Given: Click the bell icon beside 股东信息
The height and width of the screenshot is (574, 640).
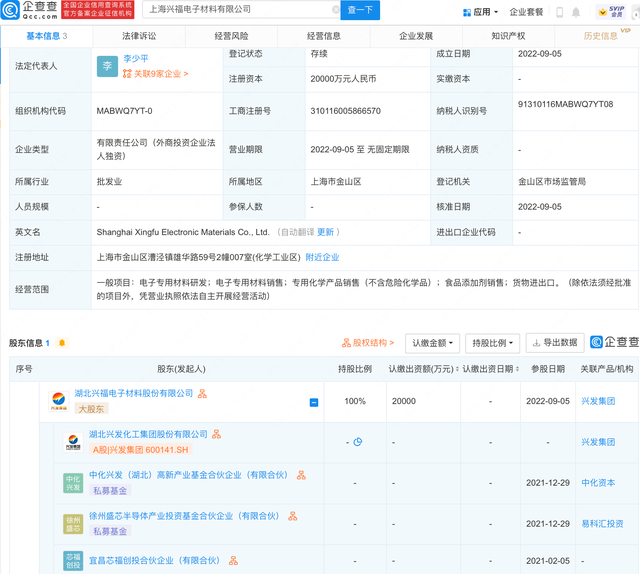Looking at the screenshot, I should (x=62, y=343).
